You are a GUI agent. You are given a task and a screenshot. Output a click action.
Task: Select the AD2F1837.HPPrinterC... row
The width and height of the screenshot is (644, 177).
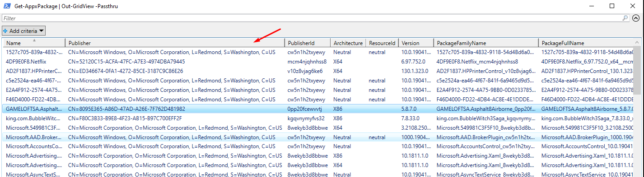318,71
